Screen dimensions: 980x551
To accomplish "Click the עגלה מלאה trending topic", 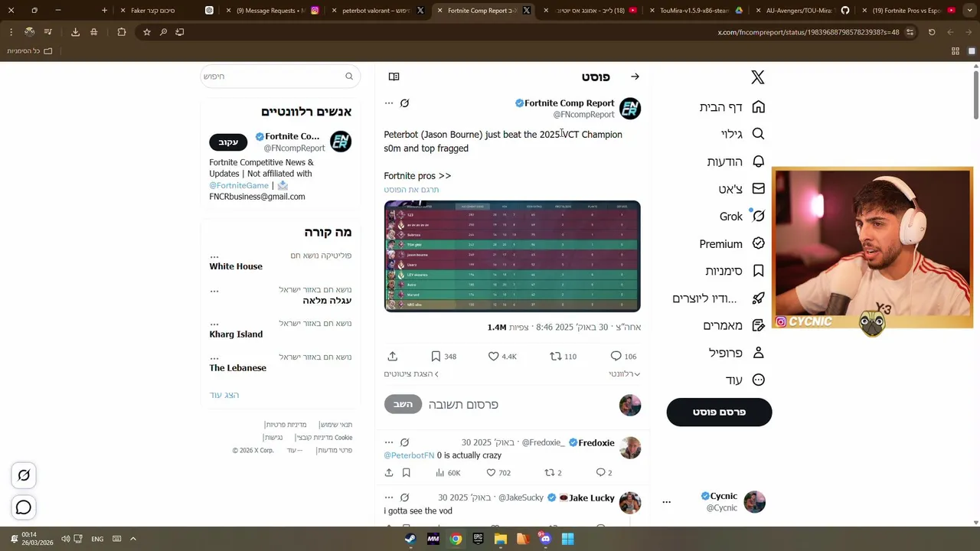I will (x=327, y=301).
